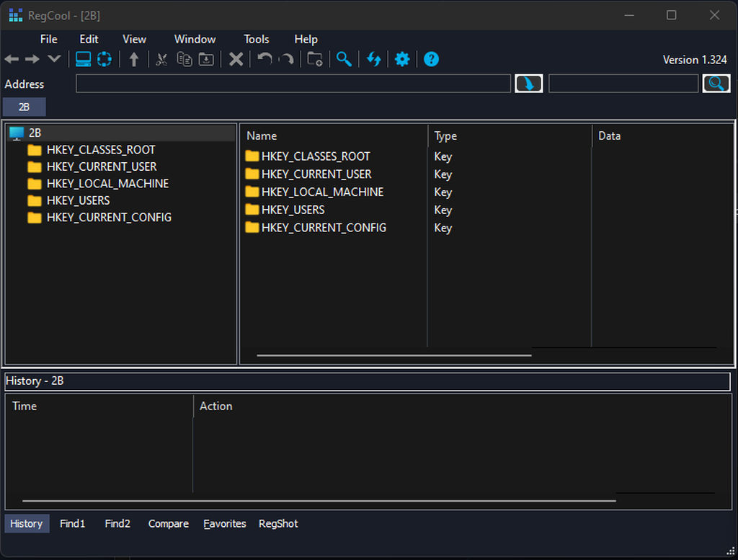Switch to the Compare tab
The height and width of the screenshot is (560, 738).
[169, 524]
